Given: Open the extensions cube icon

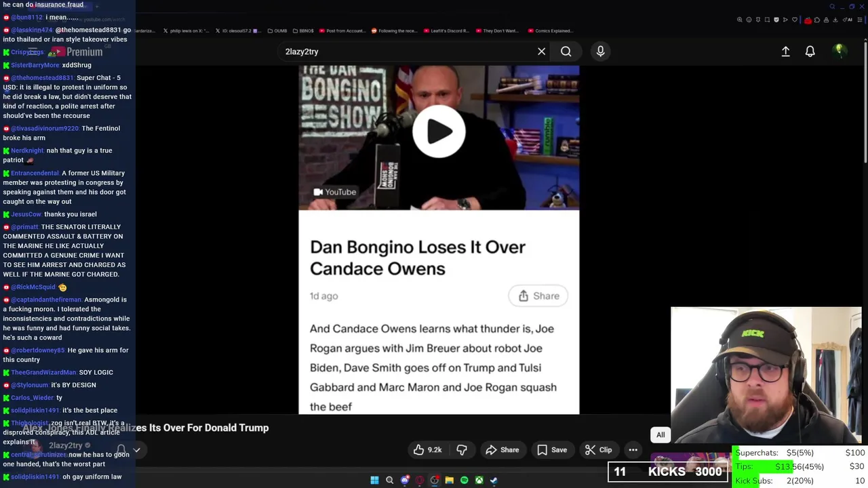Looking at the screenshot, I should [817, 20].
